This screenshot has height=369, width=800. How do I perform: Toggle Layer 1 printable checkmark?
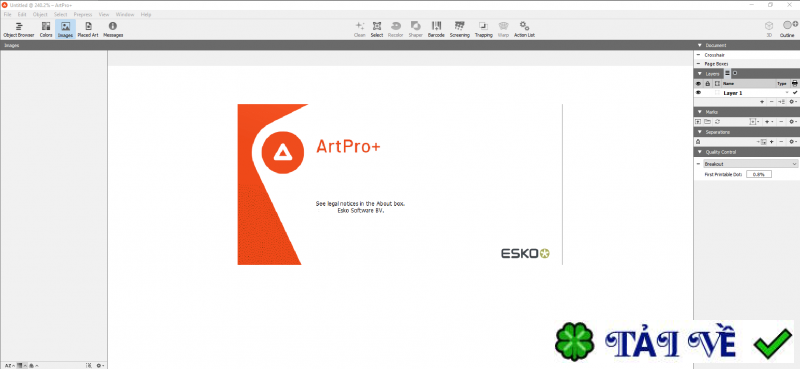795,92
